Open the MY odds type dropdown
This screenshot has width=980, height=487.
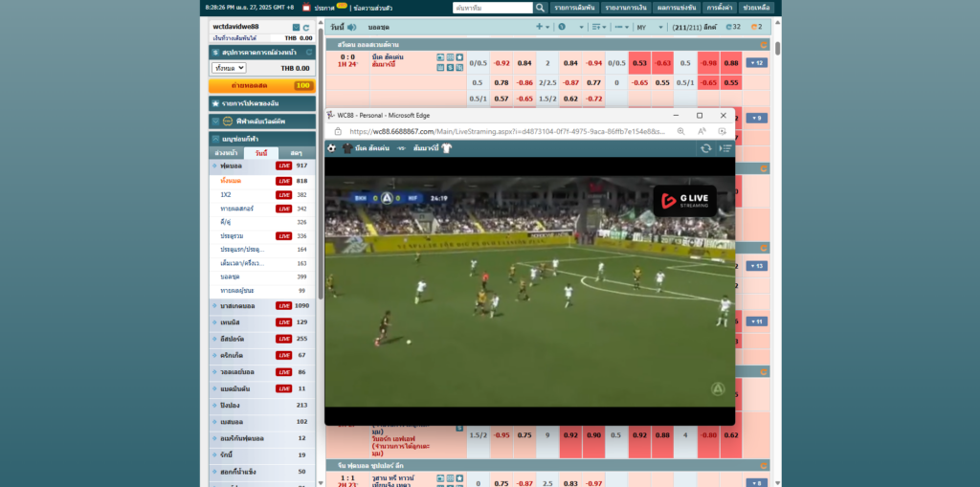click(650, 27)
